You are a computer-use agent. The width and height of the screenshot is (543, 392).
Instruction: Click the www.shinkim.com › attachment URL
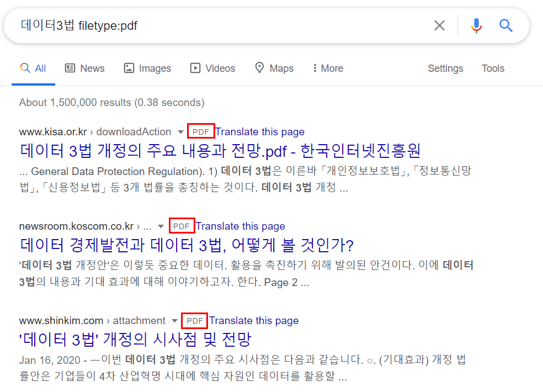click(x=92, y=321)
